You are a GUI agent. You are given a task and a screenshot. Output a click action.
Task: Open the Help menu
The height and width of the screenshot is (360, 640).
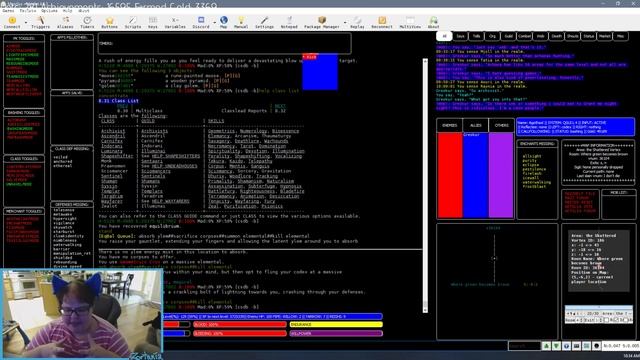67,11
